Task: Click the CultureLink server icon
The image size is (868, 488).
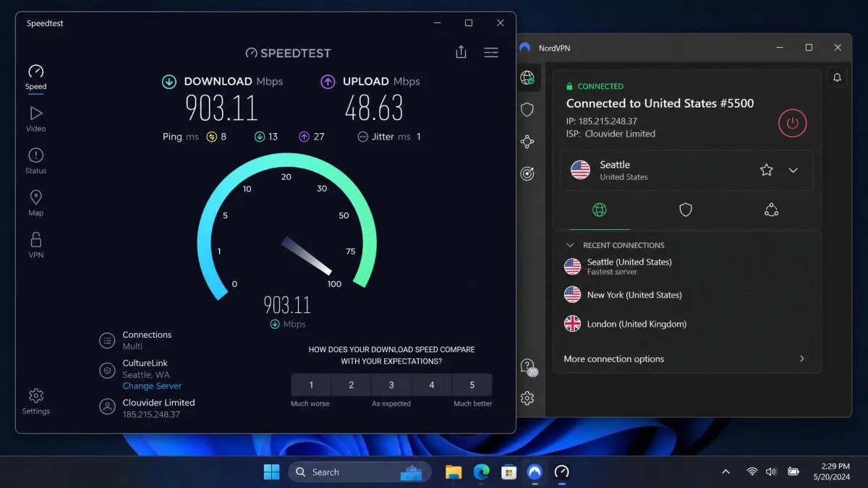Action: [107, 371]
